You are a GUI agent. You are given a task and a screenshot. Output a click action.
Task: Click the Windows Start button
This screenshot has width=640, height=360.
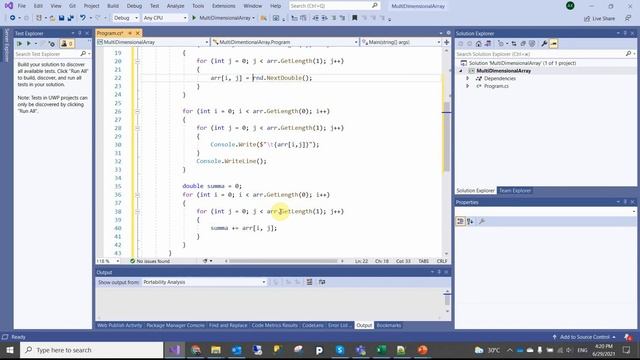(10, 350)
